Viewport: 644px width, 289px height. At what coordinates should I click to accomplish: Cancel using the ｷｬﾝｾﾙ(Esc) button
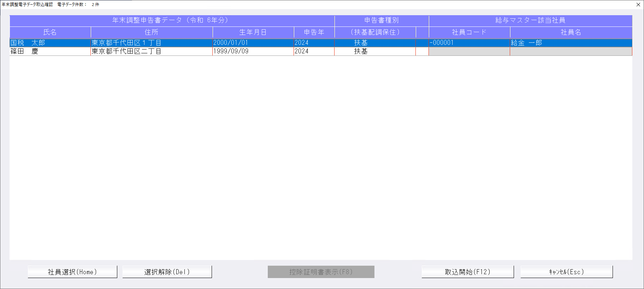pos(566,272)
